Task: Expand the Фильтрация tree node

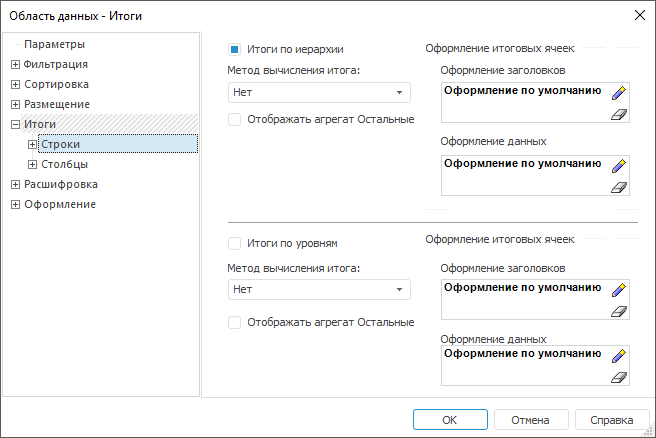Action: (x=15, y=64)
